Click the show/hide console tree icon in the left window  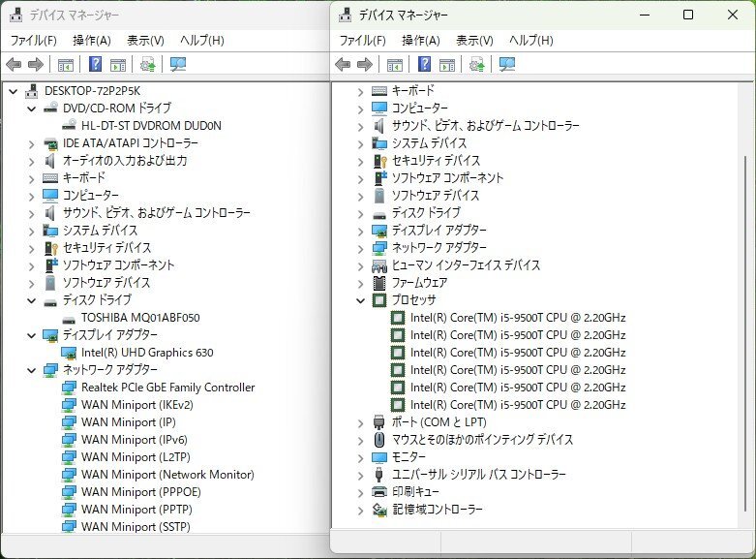tap(66, 65)
